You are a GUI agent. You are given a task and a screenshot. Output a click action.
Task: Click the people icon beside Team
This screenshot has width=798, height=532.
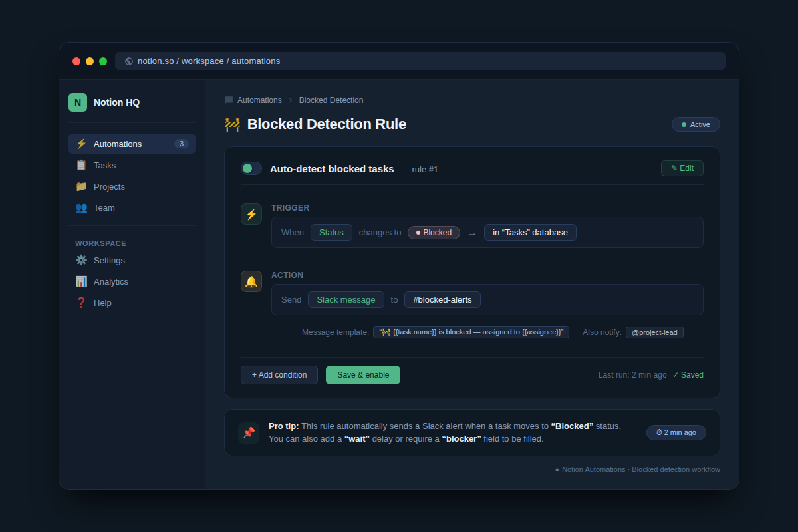[81, 207]
